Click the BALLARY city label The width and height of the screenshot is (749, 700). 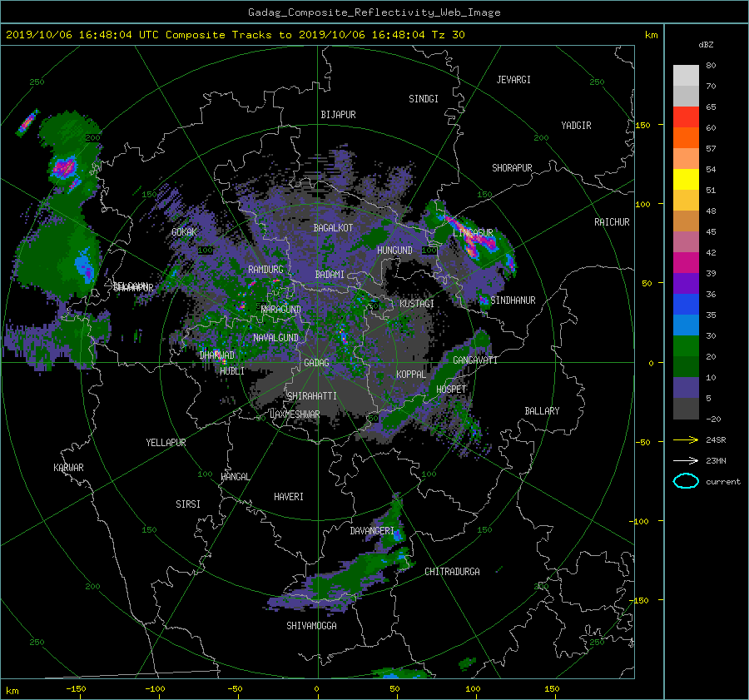coord(542,411)
